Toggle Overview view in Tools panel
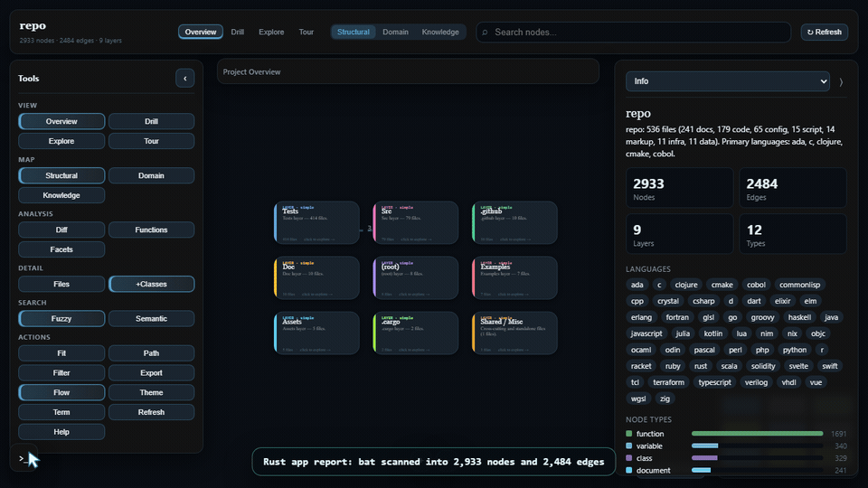 (61, 121)
